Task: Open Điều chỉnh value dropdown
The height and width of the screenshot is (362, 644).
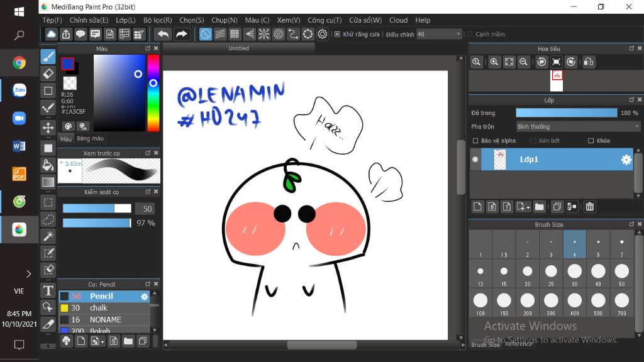Action: click(439, 34)
